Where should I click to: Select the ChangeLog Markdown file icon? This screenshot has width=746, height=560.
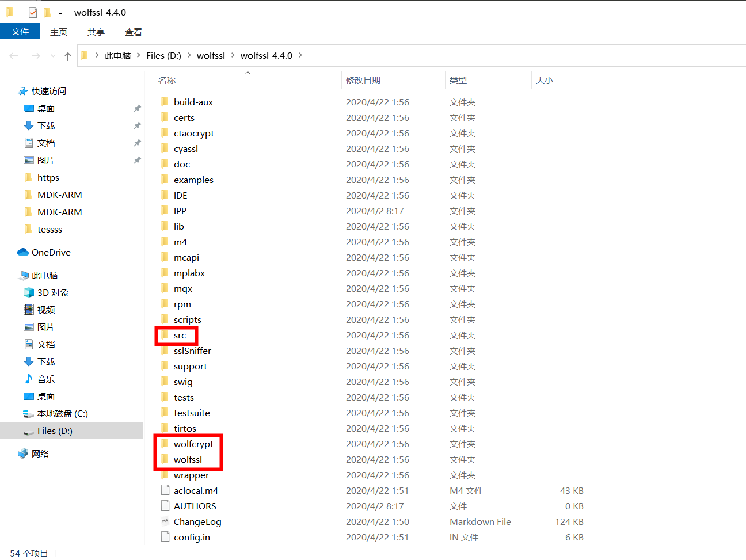click(x=165, y=521)
